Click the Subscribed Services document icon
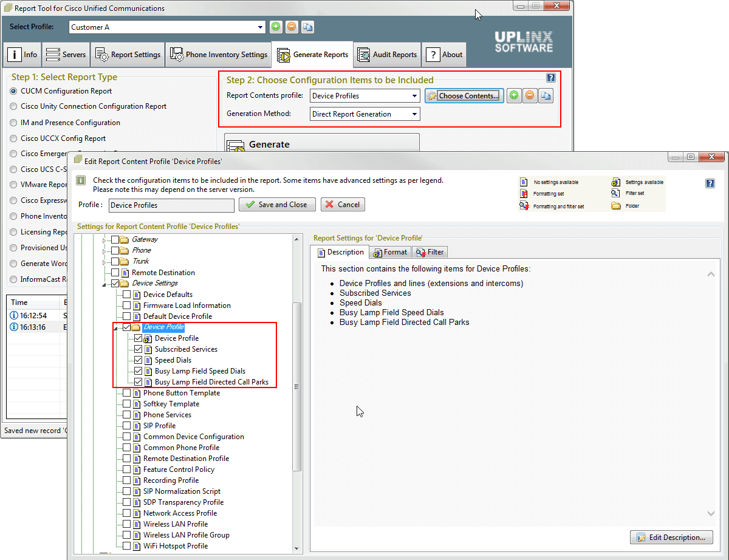This screenshot has width=729, height=560. (148, 349)
